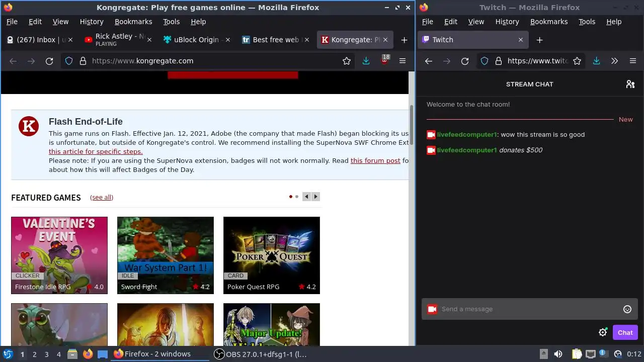644x362 pixels.
Task: Switch to the uBlock Origin tab
Action: coord(196,40)
